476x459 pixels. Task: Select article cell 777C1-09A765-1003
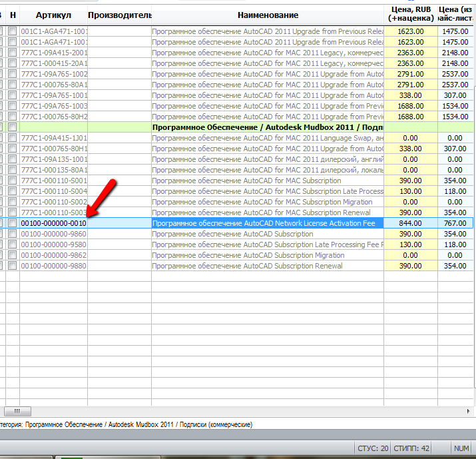tap(54, 106)
